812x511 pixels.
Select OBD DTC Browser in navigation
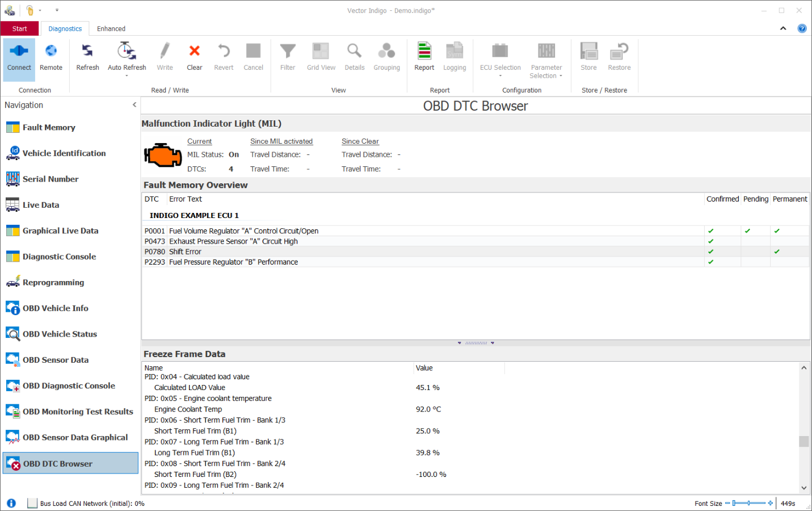70,463
